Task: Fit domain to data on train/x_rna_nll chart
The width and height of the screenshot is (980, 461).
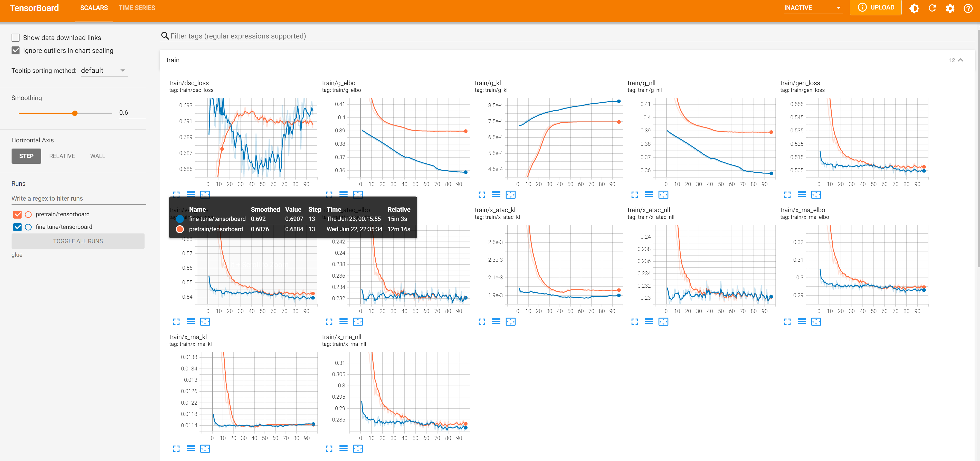Action: [358, 448]
